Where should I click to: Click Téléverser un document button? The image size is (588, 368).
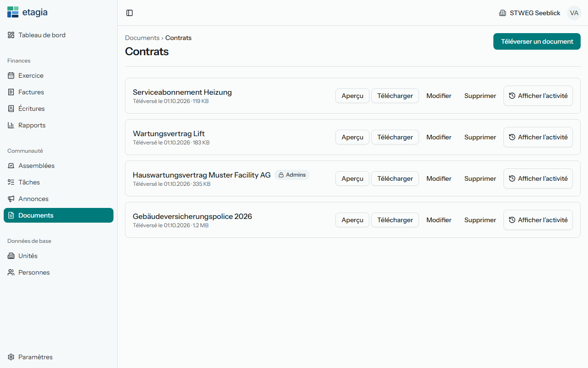[537, 41]
